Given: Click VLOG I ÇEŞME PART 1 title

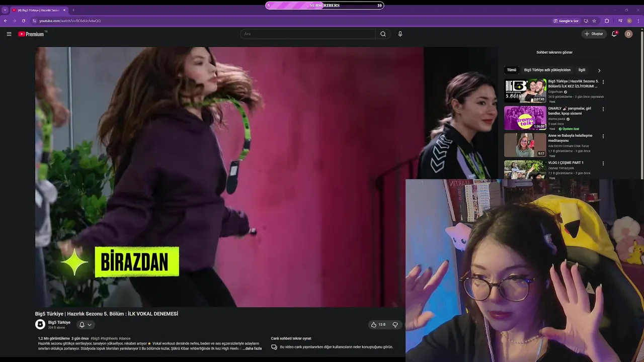Looking at the screenshot, I should click(566, 163).
